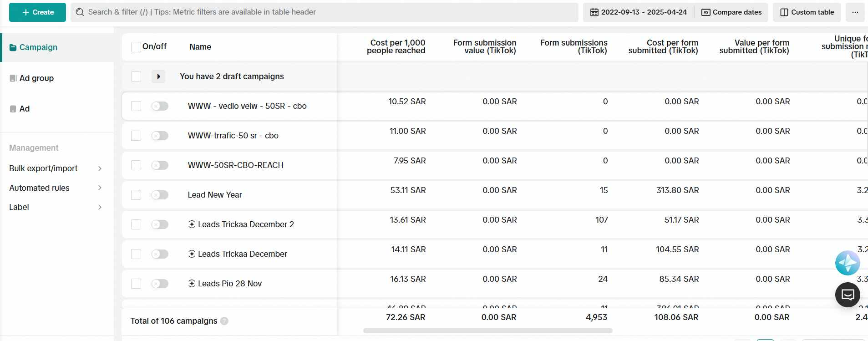
Task: Click the smart icon on Leads Pio 28 Nov
Action: point(192,284)
